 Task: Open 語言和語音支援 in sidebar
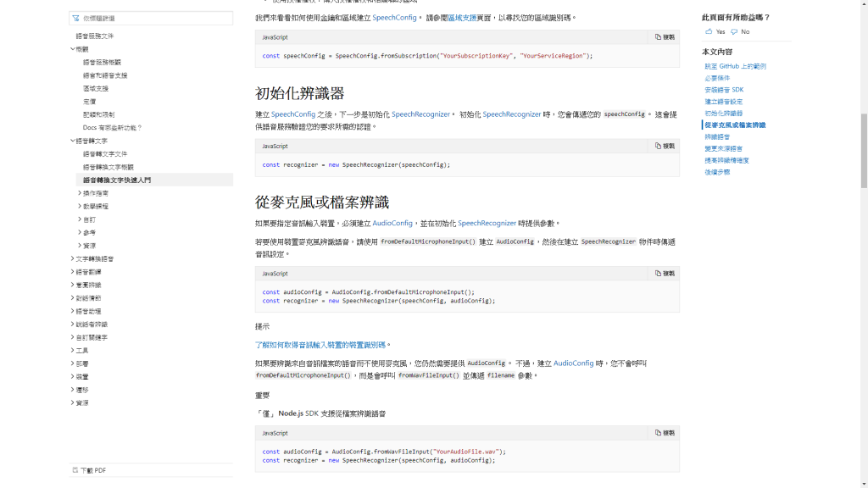[105, 75]
